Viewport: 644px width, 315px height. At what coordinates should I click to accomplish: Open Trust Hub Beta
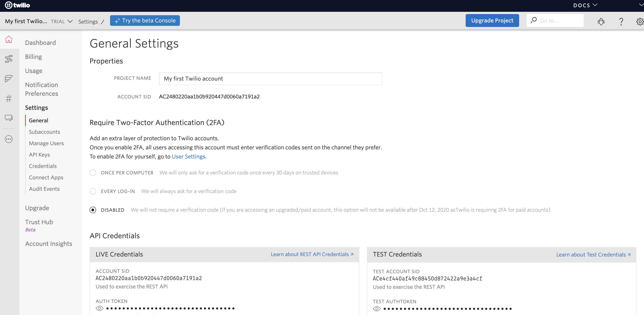click(39, 225)
